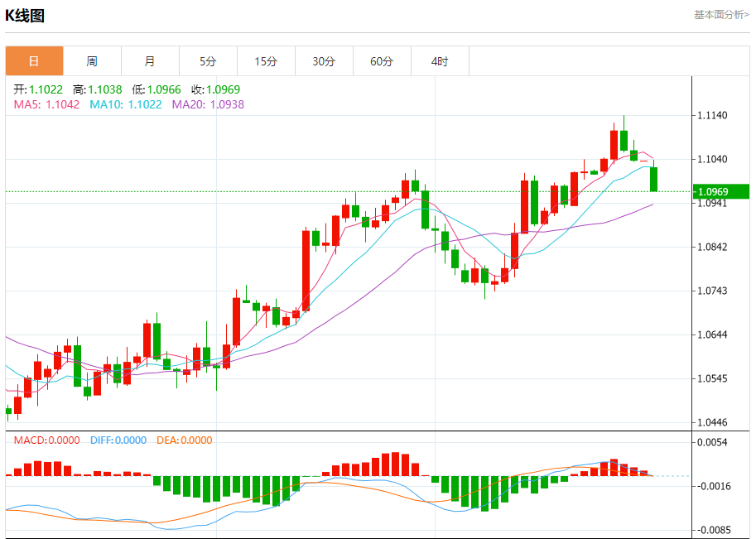Show the 30分 interval chart

tap(324, 61)
